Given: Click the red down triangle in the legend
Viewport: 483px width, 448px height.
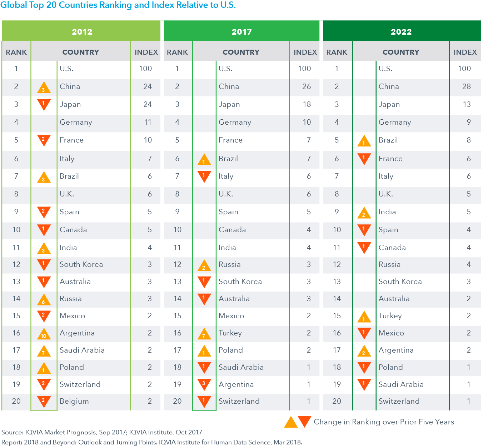Looking at the screenshot, I should (x=304, y=421).
